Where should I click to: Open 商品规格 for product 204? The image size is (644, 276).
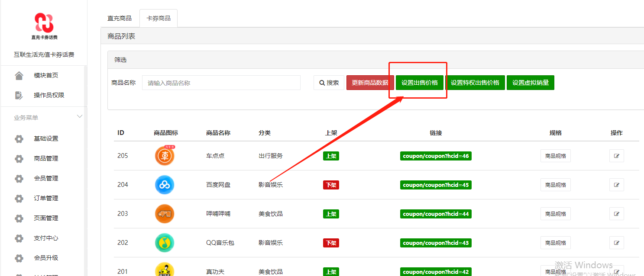coord(556,185)
